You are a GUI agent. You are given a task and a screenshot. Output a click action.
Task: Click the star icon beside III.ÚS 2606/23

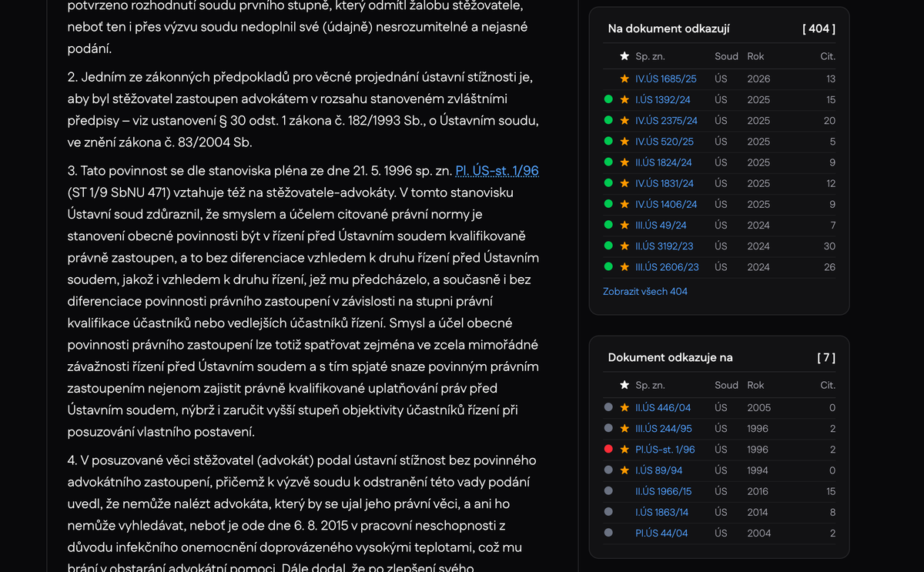[x=624, y=267]
